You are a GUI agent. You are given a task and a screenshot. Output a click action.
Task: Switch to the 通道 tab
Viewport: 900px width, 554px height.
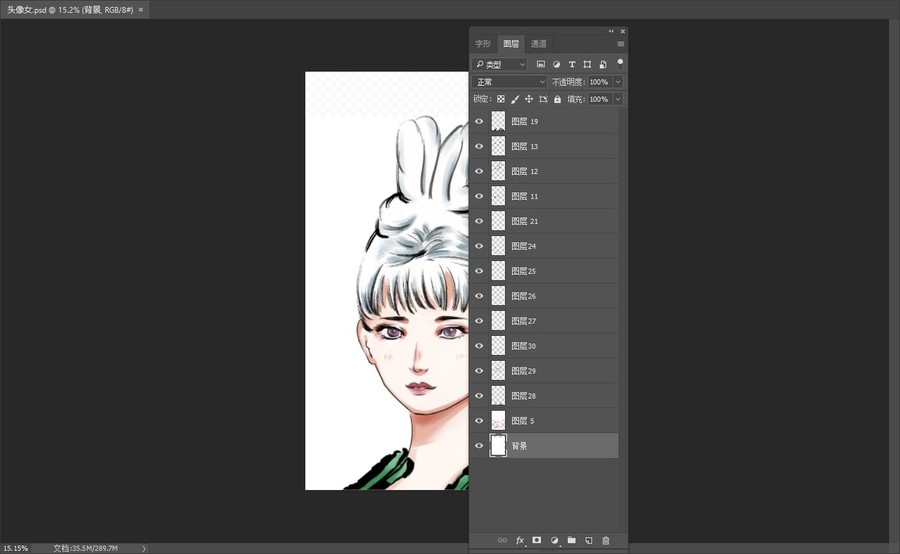point(538,44)
